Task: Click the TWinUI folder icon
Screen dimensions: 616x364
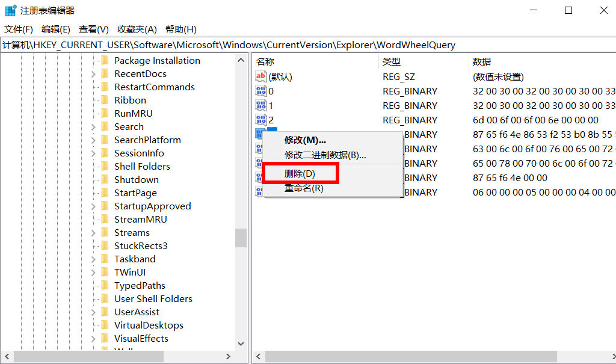Action: tap(105, 272)
